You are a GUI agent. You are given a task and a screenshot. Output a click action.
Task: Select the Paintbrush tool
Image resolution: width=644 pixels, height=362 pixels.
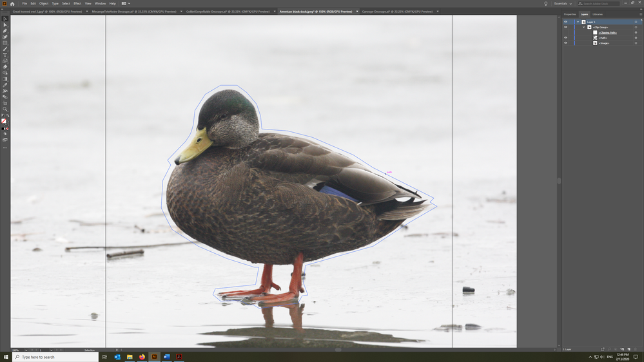pos(5,49)
